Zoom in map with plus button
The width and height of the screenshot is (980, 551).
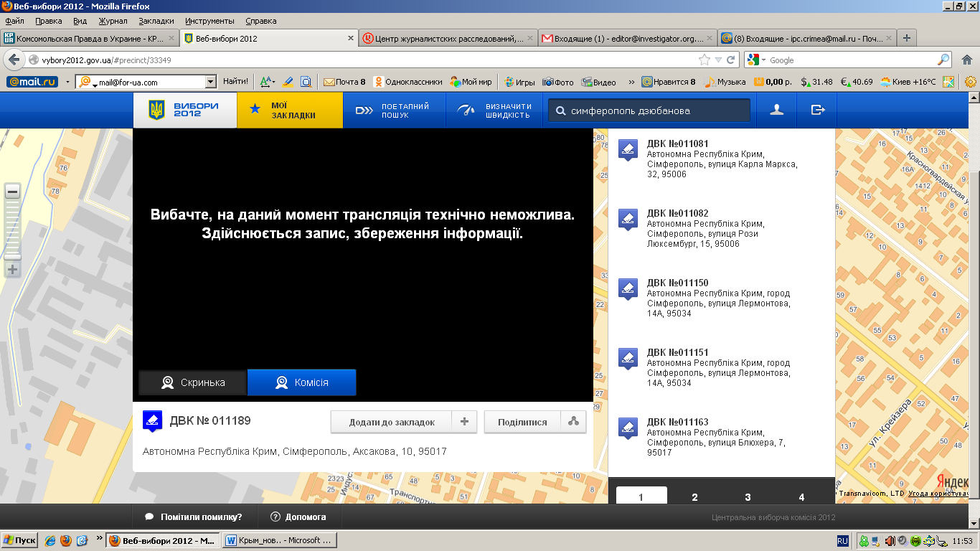12,270
